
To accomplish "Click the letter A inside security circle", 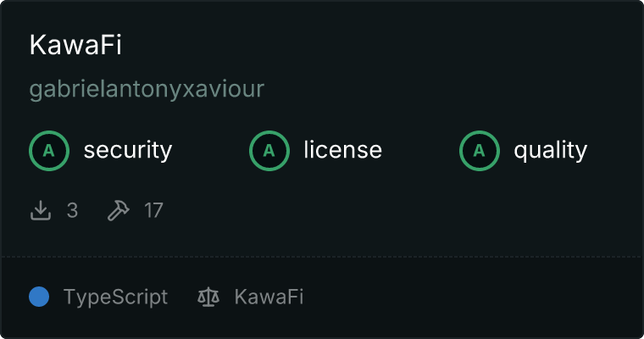I will pos(49,151).
